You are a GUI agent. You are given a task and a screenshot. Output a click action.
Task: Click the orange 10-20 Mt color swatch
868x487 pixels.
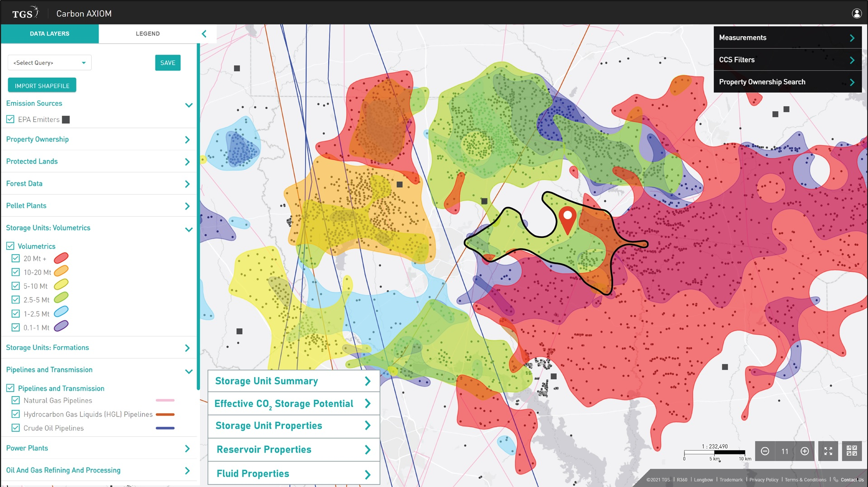coord(61,271)
